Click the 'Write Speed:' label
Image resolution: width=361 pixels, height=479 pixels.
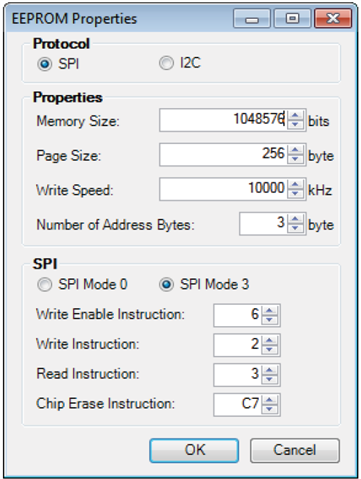point(75,190)
